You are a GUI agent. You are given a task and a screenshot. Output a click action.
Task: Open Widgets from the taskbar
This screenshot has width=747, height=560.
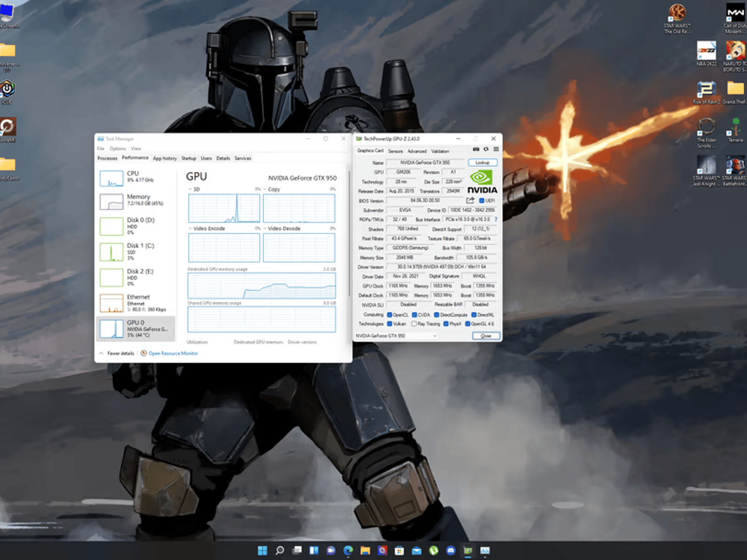[314, 550]
